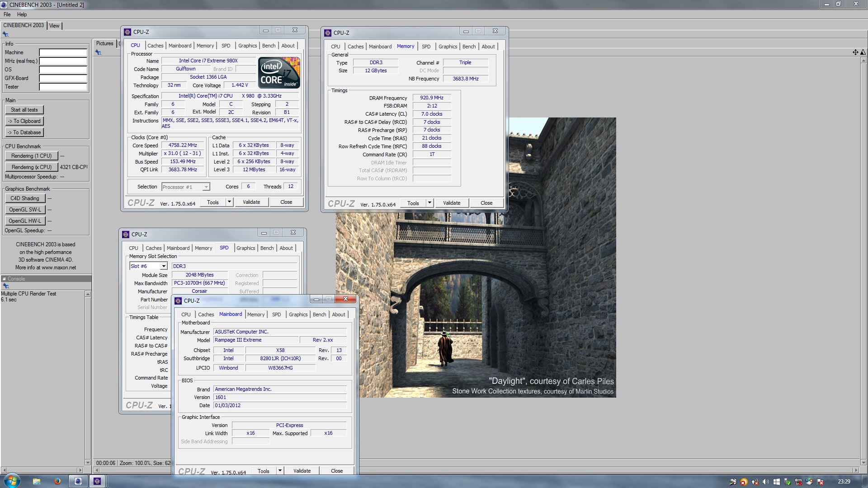The width and height of the screenshot is (868, 488).
Task: Click the MHz (real freq.) input field
Action: click(x=63, y=61)
